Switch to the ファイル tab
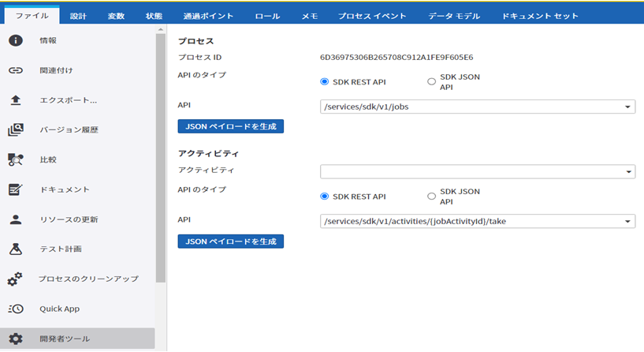This screenshot has width=644, height=352. (32, 16)
